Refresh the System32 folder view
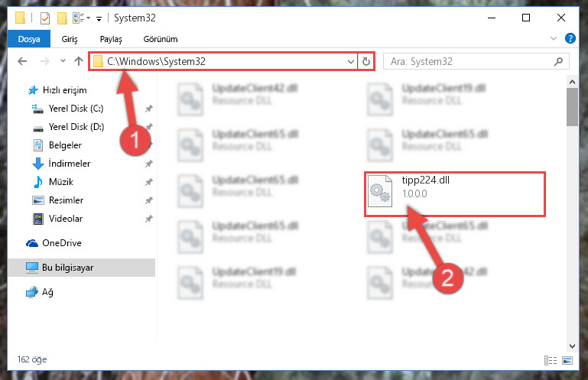Viewport: 588px width, 380px height. tap(366, 61)
